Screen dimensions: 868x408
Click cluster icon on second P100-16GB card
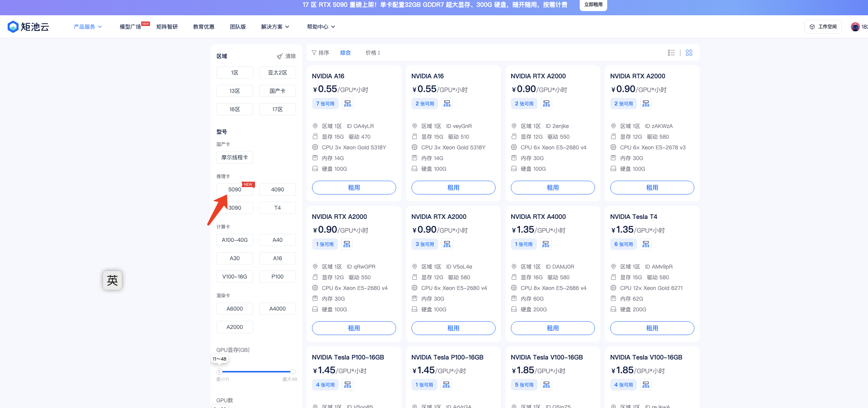(x=446, y=385)
